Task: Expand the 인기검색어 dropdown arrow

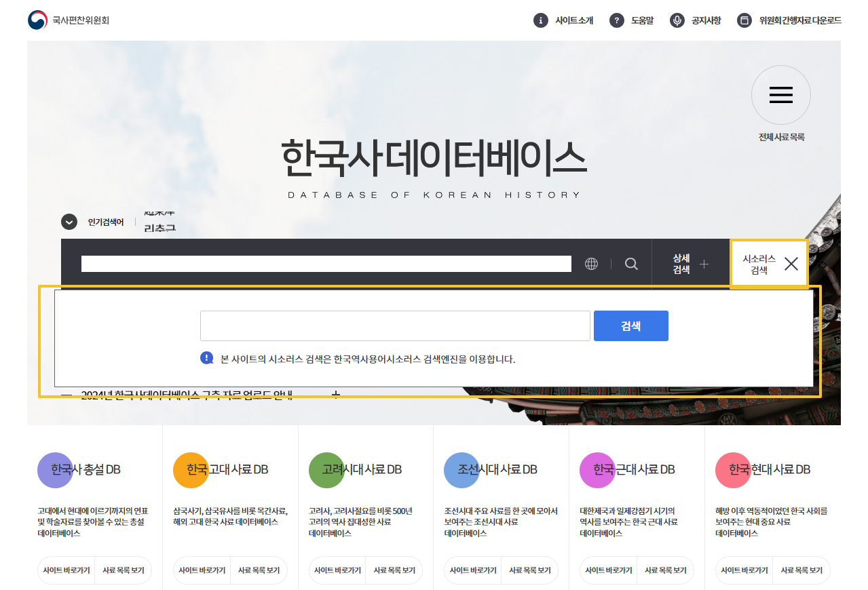Action: [x=69, y=222]
